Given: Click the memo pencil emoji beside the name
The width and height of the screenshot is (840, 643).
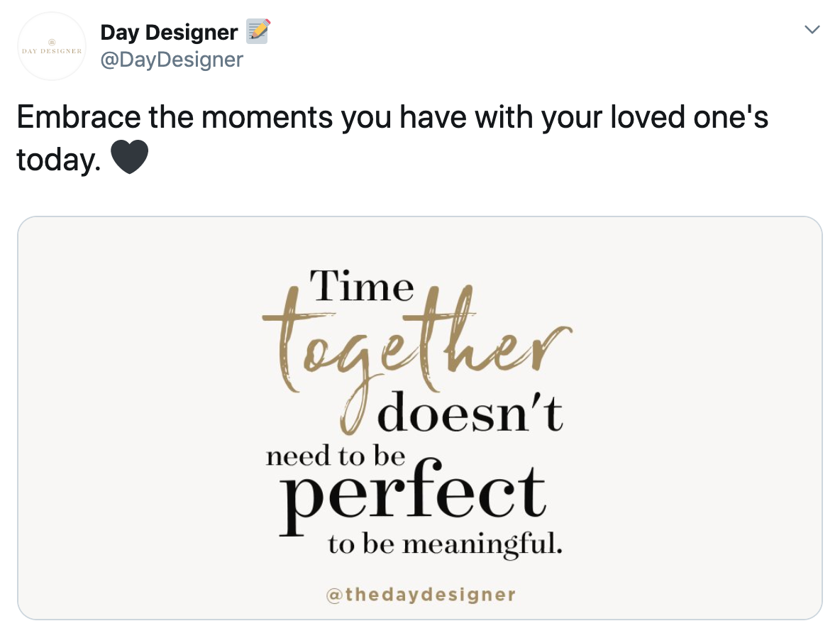Looking at the screenshot, I should coord(258,31).
